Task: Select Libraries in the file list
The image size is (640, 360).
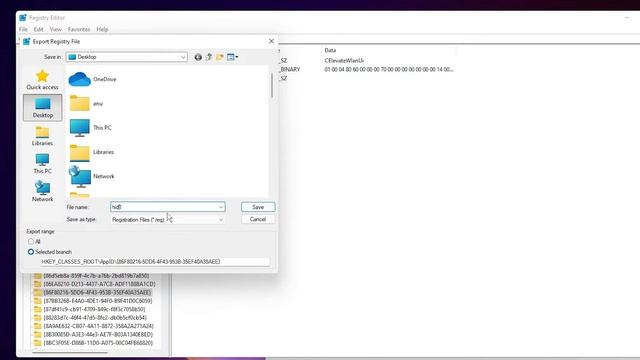Action: 91,152
